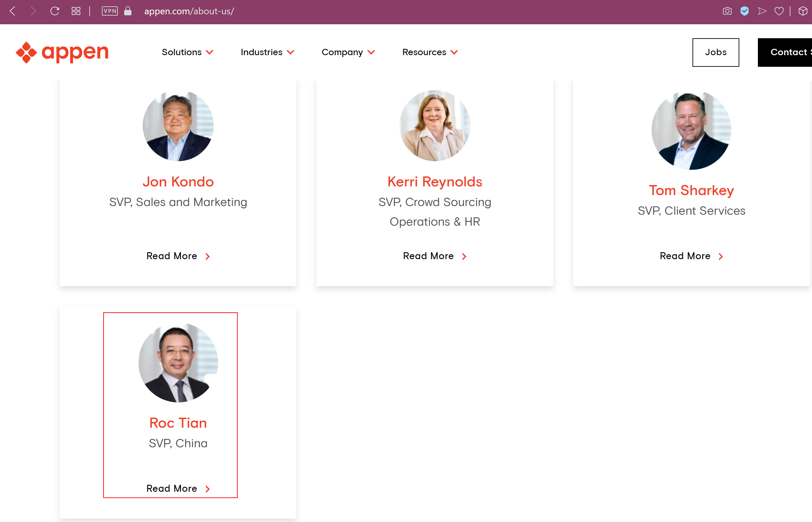Reload the page with the refresh icon
812x522 pixels.
pyautogui.click(x=54, y=11)
